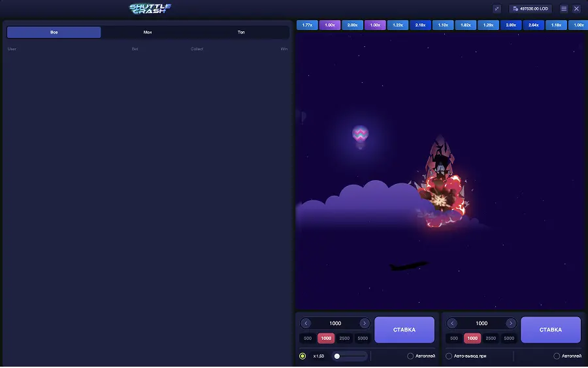Screen dimensions: 588x368
Task: Disable auto-cashout radio on left bet panel
Action: point(302,356)
